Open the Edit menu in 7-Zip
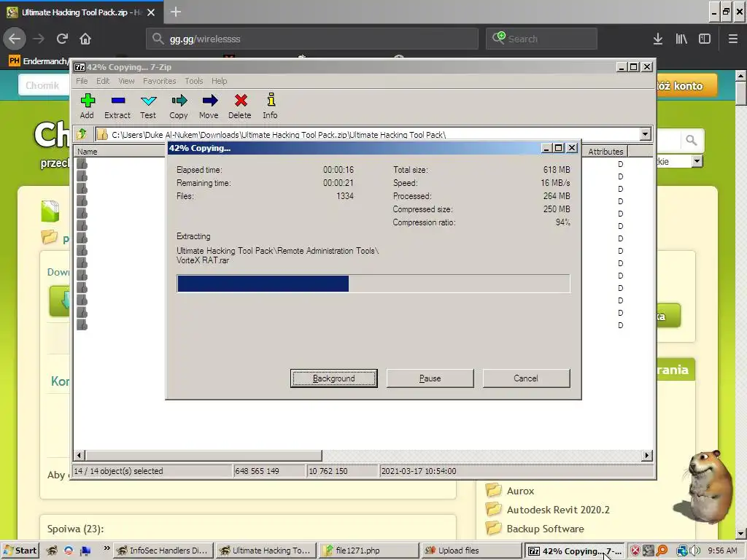Viewport: 747px width, 560px height. coord(103,81)
